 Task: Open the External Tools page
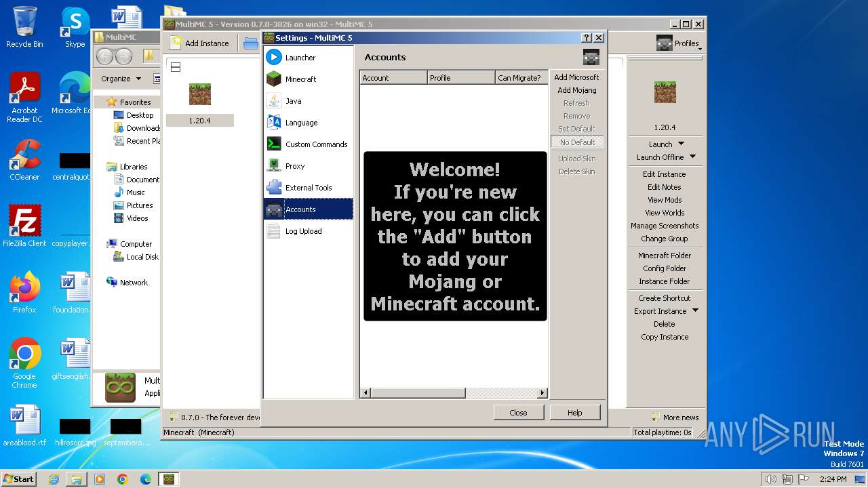(x=309, y=188)
